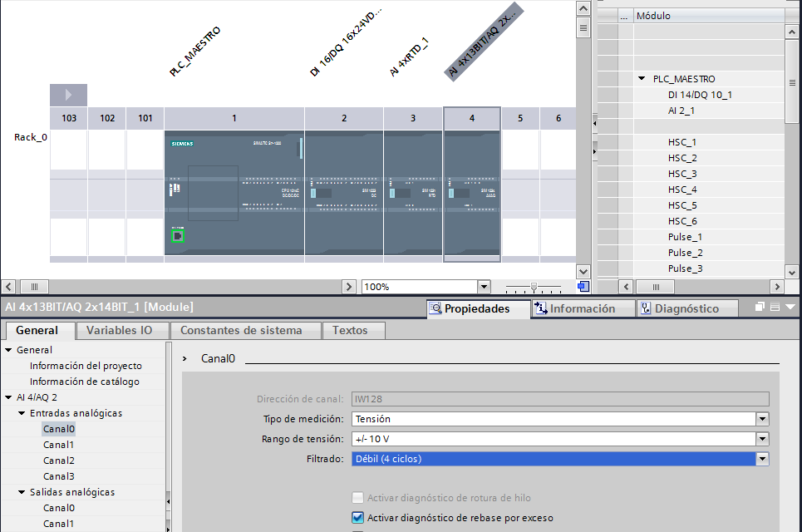The image size is (802, 532).
Task: Click the zoom slider handle
Action: pos(534,287)
